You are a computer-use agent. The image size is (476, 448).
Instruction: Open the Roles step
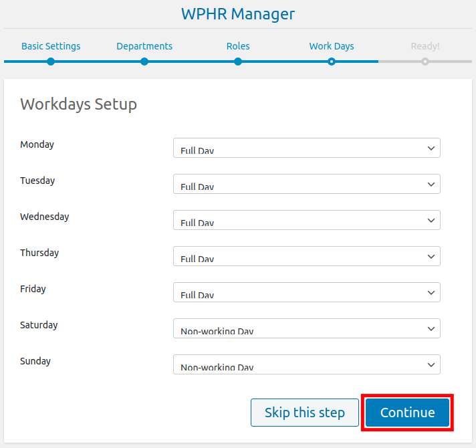click(238, 46)
